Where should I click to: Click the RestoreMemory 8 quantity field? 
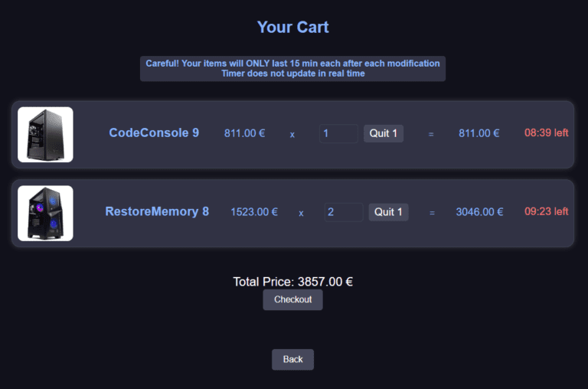pyautogui.click(x=343, y=212)
